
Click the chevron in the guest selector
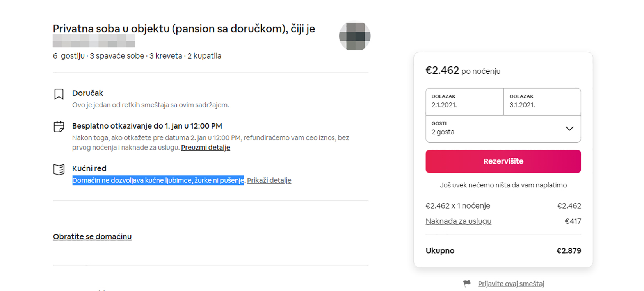pyautogui.click(x=569, y=129)
